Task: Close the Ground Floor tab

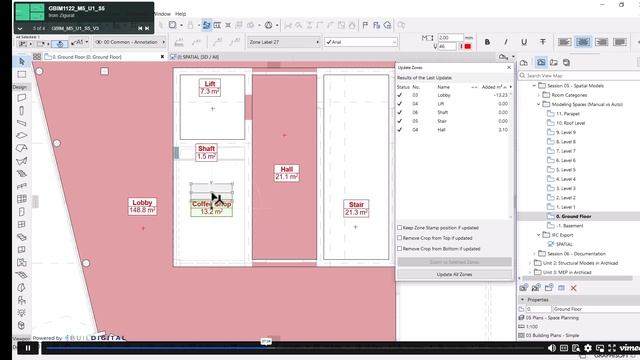Action: pyautogui.click(x=162, y=57)
